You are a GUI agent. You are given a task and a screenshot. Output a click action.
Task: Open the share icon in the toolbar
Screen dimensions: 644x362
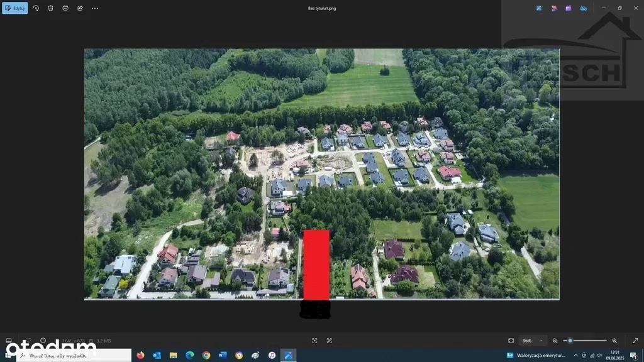[80, 8]
